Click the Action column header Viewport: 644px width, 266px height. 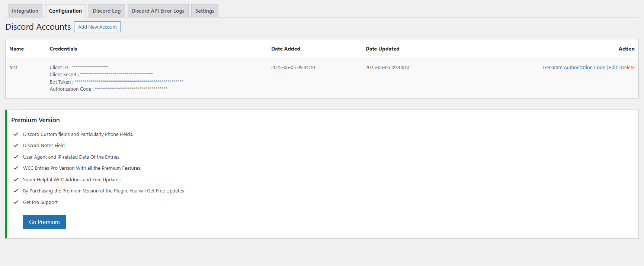pos(627,49)
